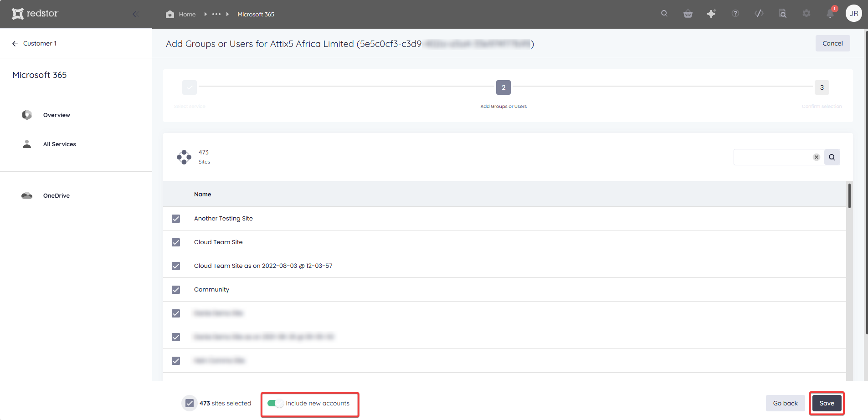Click the sites list scrollbar

coord(849,196)
